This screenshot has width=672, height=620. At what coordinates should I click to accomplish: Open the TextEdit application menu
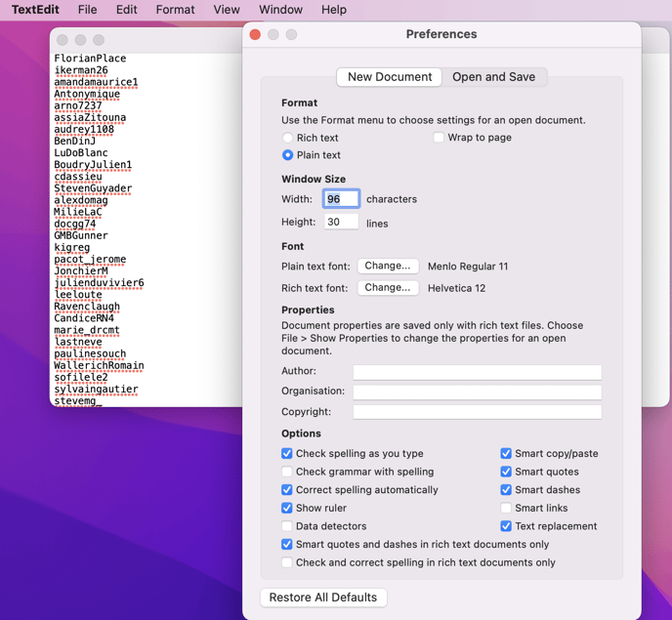click(x=35, y=10)
